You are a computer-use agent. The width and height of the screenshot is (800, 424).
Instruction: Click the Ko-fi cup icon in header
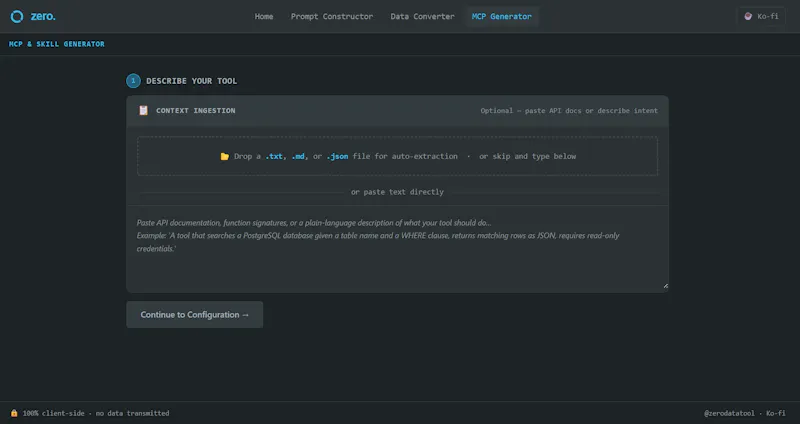point(748,16)
